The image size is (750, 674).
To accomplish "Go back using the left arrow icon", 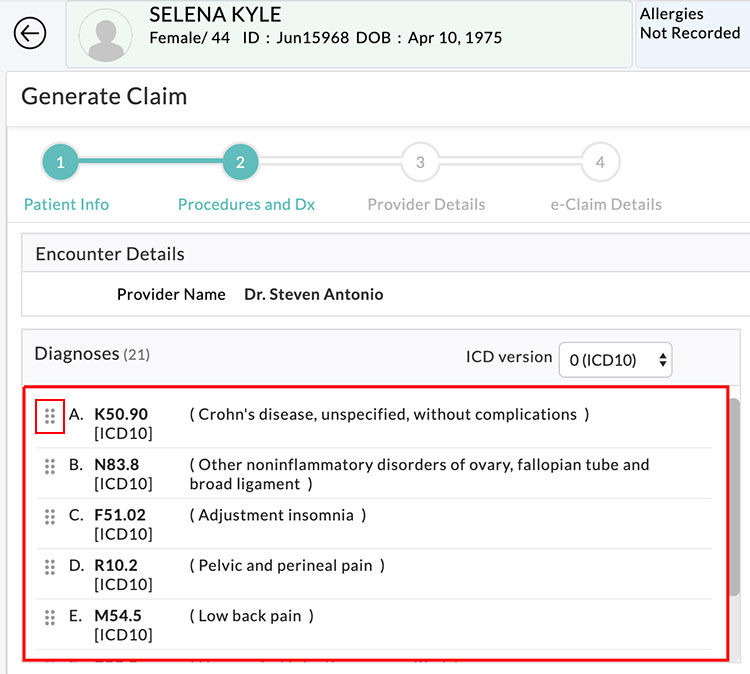I will [30, 33].
